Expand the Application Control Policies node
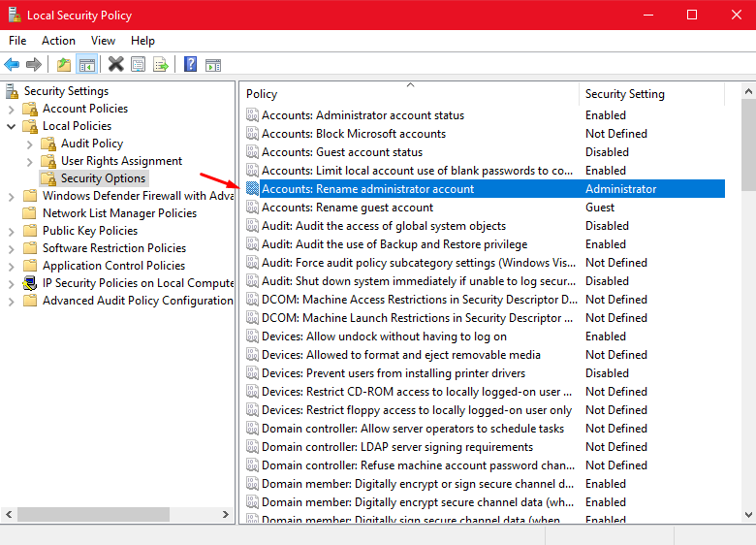Viewport: 756px width, 545px height. point(11,267)
